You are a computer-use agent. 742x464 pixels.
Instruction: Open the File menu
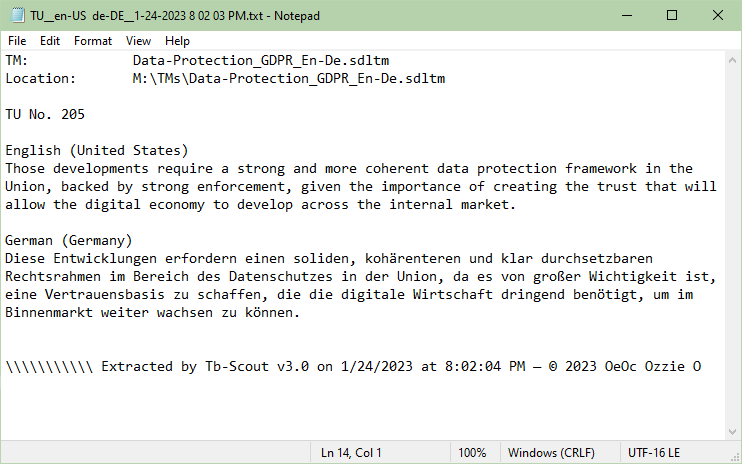click(x=17, y=41)
